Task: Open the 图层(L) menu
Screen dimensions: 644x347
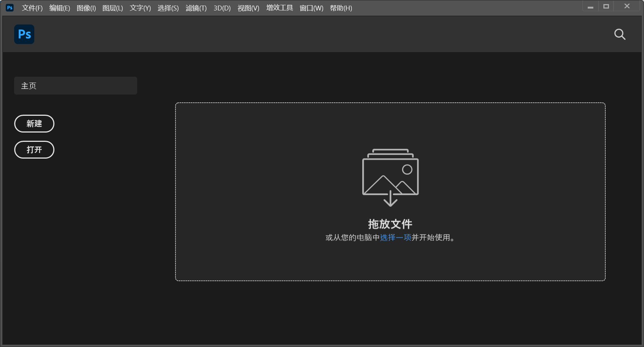Action: point(113,8)
